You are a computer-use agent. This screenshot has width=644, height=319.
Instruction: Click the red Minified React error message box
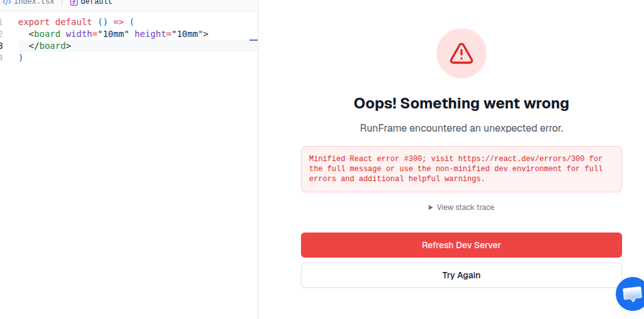(x=462, y=169)
